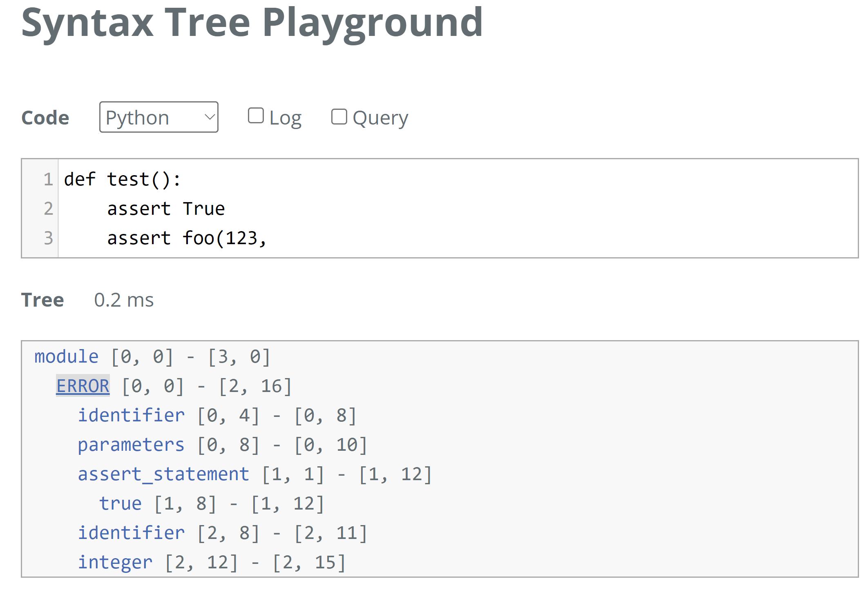This screenshot has width=868, height=590.
Task: Click the Syntax Tree Playground heading
Action: point(252,22)
